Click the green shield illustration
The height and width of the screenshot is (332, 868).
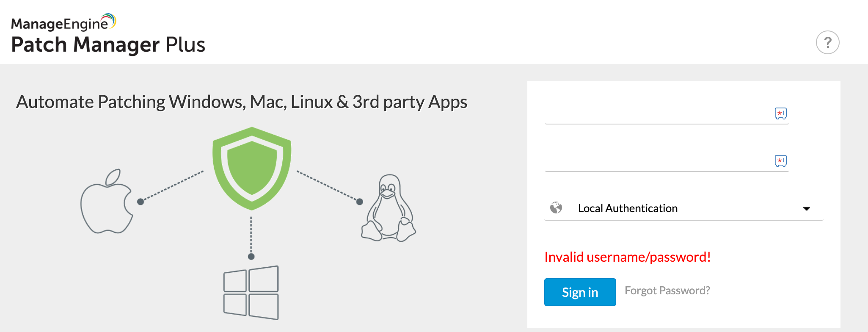(x=252, y=168)
